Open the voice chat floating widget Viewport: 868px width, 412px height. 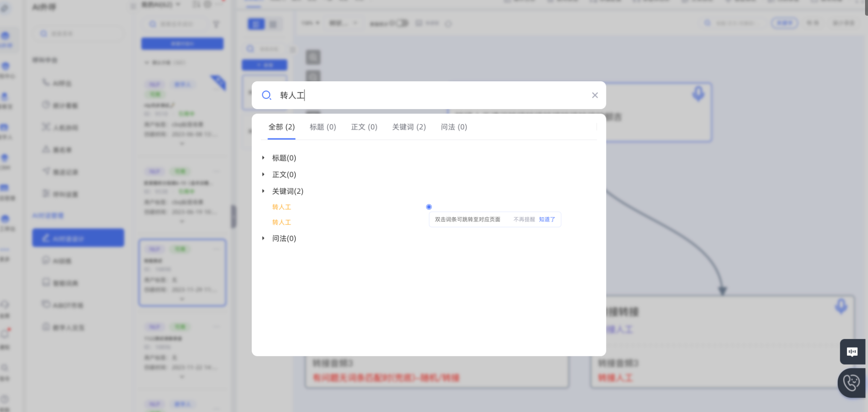coord(852,352)
